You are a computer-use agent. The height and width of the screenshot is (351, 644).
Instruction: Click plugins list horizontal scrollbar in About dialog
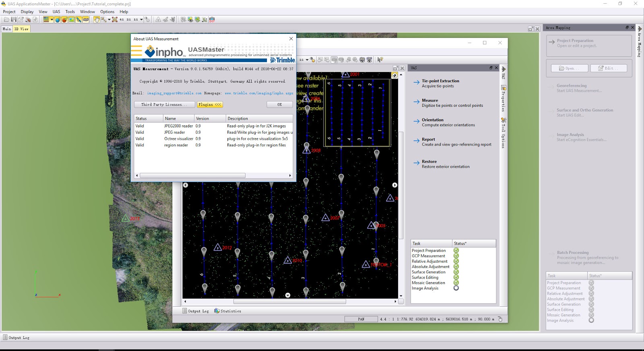pos(192,176)
